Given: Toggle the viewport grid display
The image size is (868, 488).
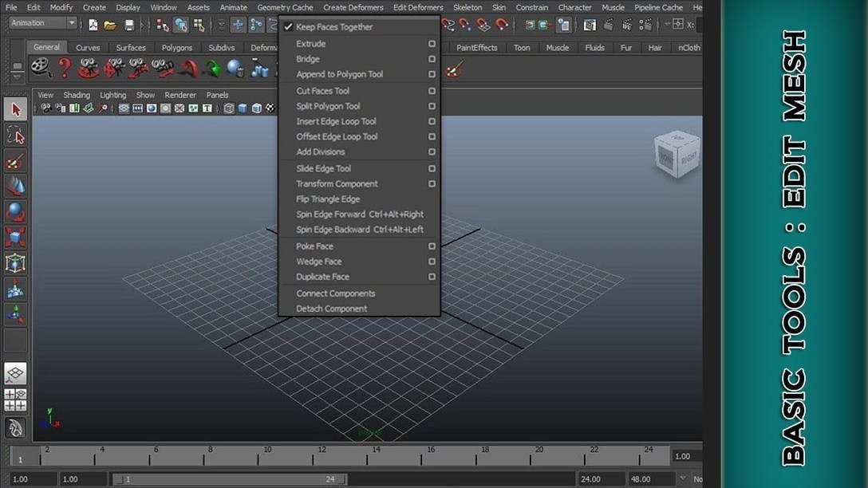Looking at the screenshot, I should click(122, 108).
